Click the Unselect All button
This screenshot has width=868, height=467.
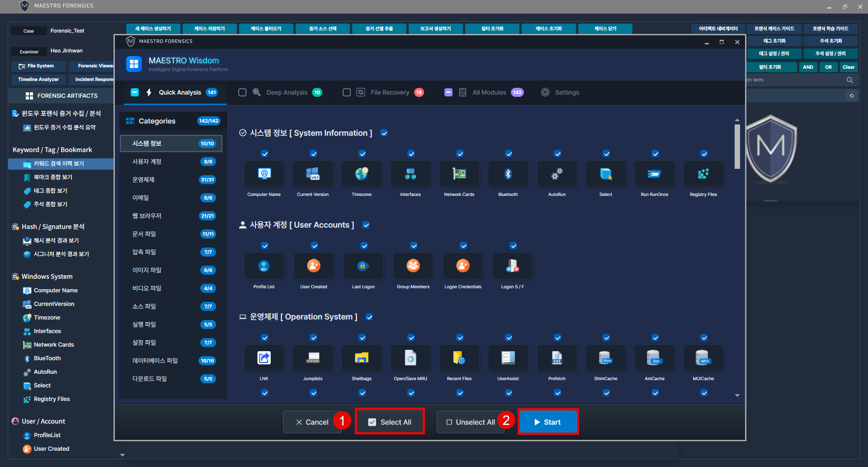[x=470, y=422]
